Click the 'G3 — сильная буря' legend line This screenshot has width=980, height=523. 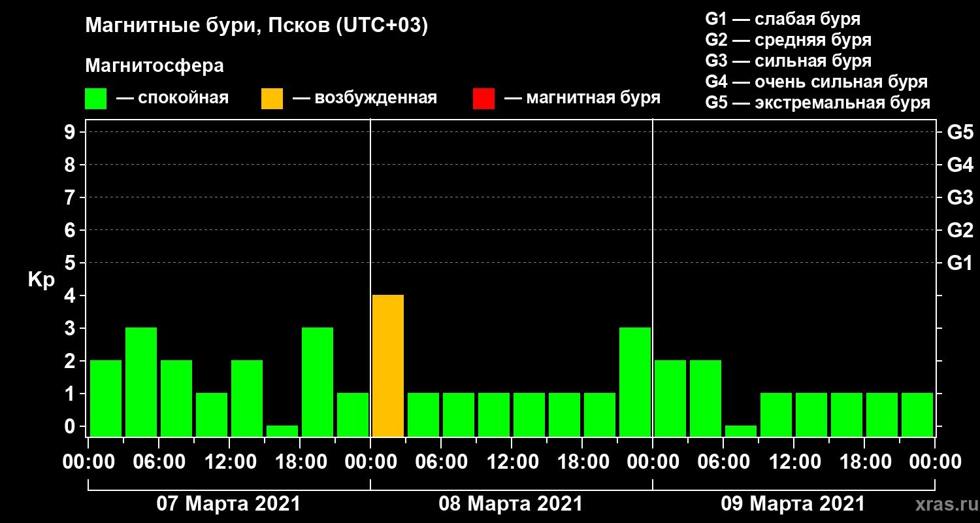click(788, 61)
